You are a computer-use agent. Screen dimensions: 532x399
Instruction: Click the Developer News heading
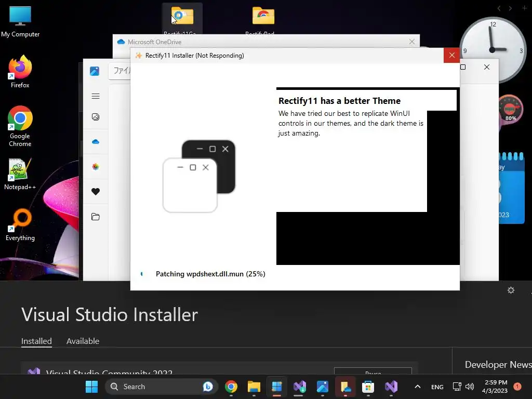point(498,364)
